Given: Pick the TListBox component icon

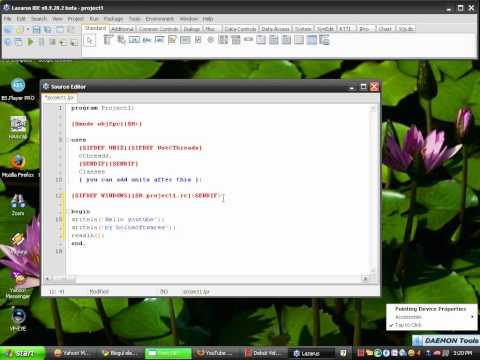Looking at the screenshot, I should click(x=223, y=40).
